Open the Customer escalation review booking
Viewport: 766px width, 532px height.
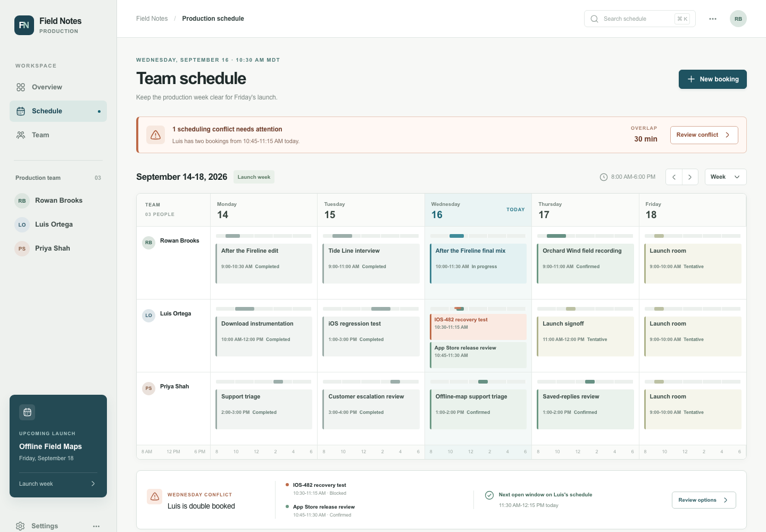371,409
